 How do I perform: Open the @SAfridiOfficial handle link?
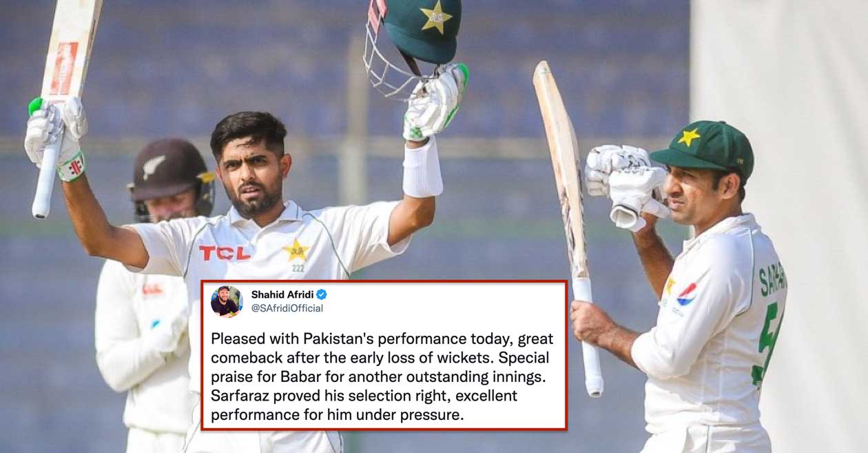click(x=287, y=308)
